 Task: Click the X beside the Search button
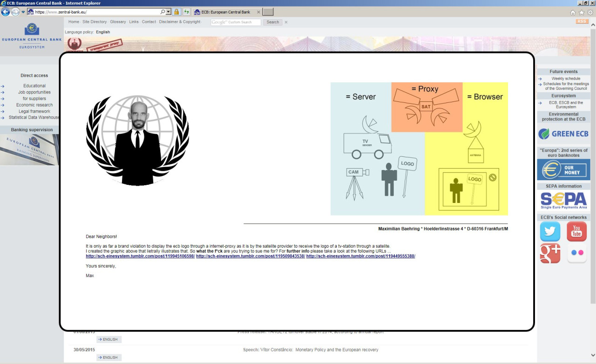286,22
